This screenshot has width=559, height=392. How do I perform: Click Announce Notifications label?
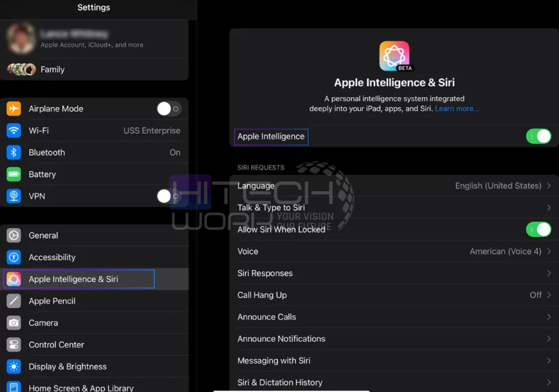coord(281,338)
